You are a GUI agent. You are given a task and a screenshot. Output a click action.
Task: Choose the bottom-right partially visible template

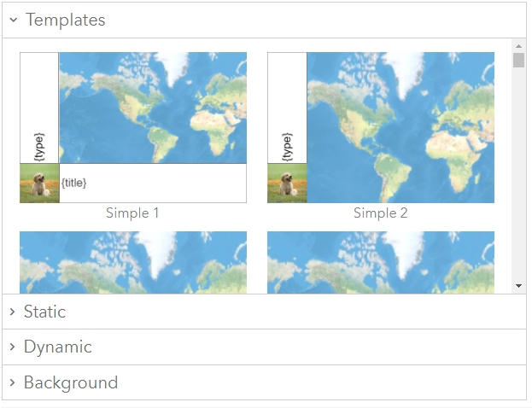381,262
